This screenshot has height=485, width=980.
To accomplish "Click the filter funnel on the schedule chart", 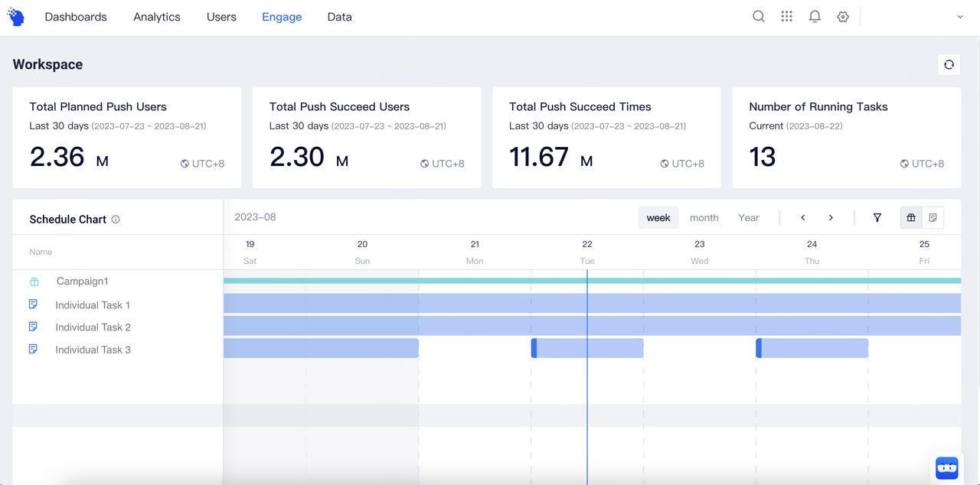I will [x=877, y=217].
